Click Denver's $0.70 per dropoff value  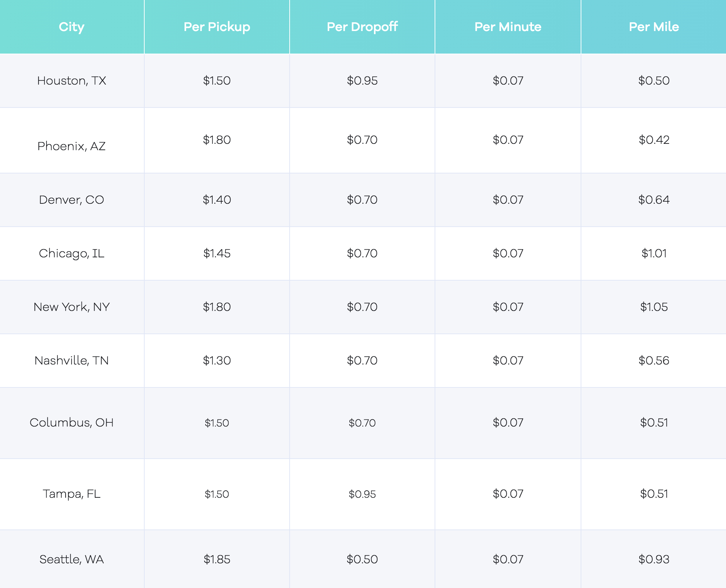362,200
